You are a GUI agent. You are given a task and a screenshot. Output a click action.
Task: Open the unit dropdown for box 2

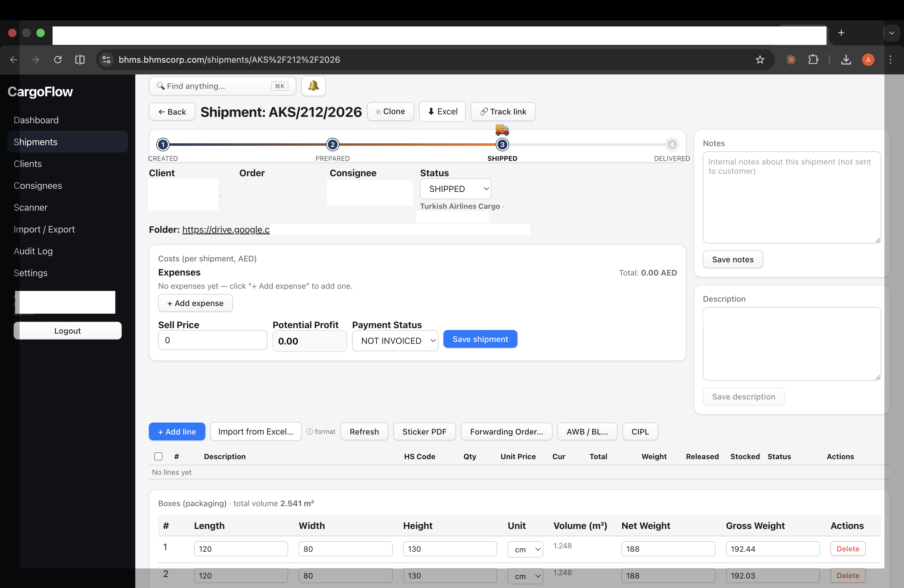[525, 576]
